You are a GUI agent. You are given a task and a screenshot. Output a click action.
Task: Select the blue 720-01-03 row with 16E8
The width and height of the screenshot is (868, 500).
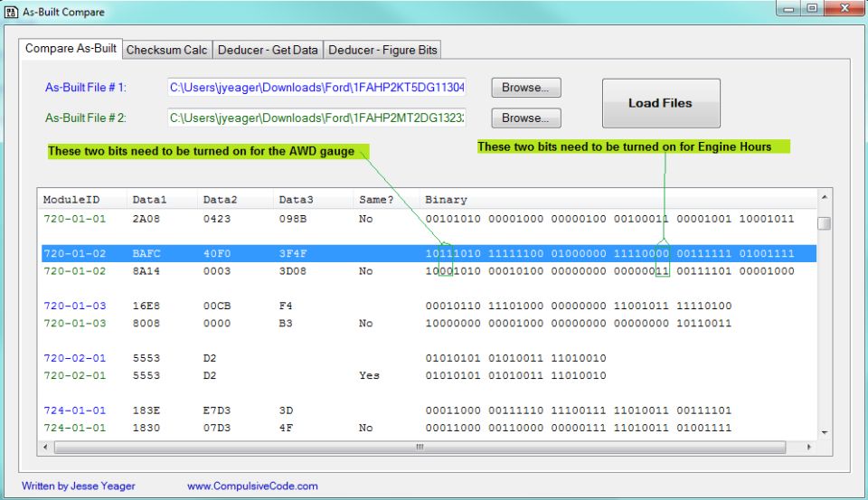pos(429,306)
